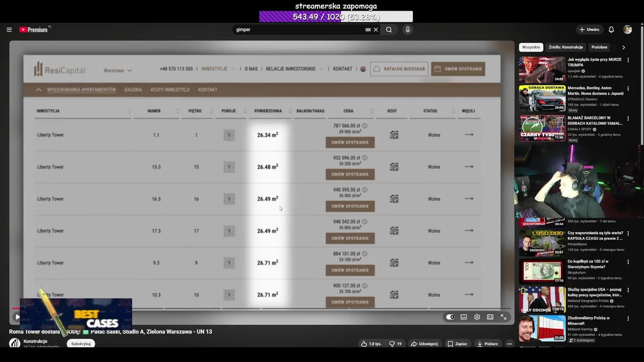The image size is (644, 362).
Task: Open options for Mercedes, Bentley, Aston Martin video
Action: pyautogui.click(x=628, y=88)
